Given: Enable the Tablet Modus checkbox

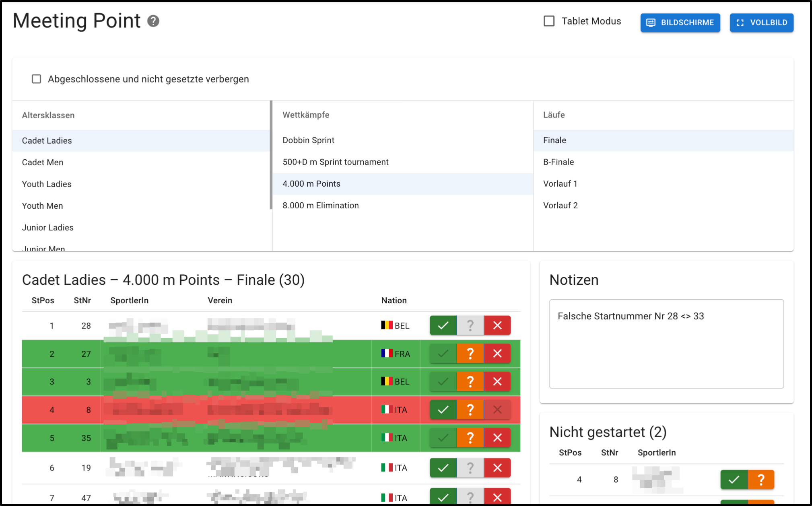Looking at the screenshot, I should 549,21.
